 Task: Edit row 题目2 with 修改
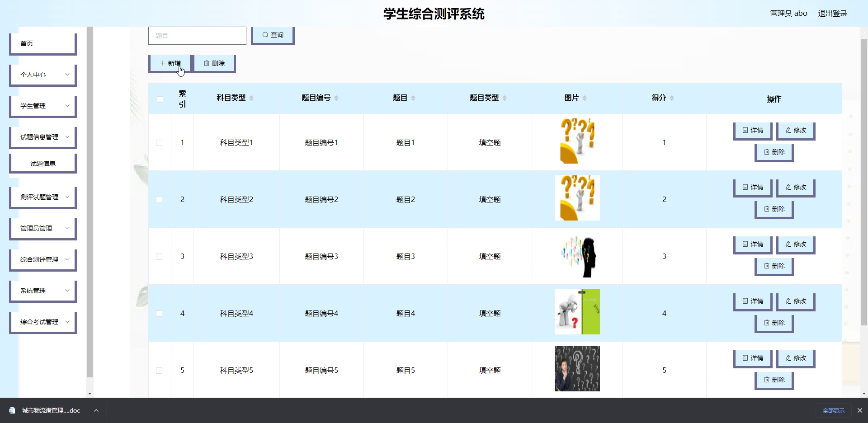click(795, 187)
